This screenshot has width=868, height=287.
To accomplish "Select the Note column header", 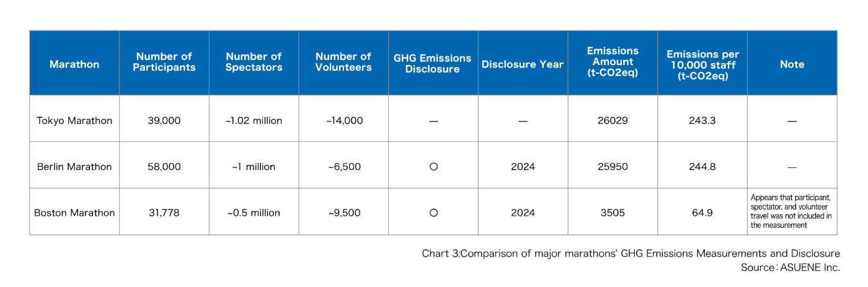I will pyautogui.click(x=792, y=64).
